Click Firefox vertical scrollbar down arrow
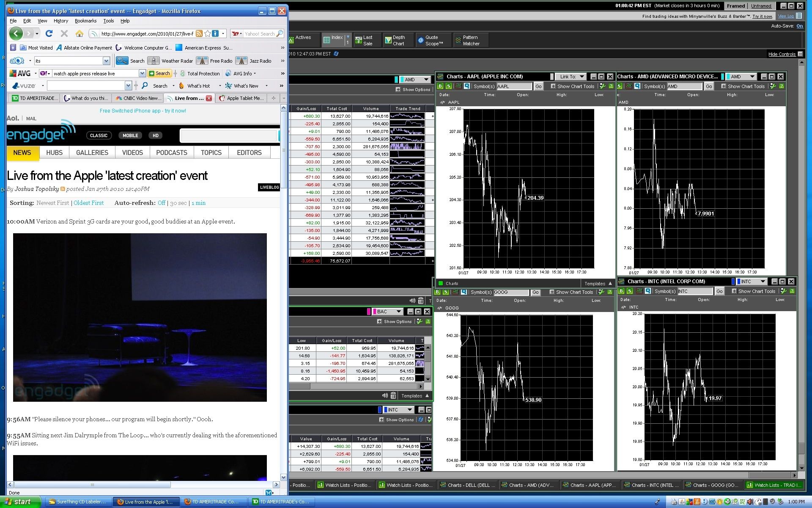Viewport: 812px width, 508px height. (283, 477)
